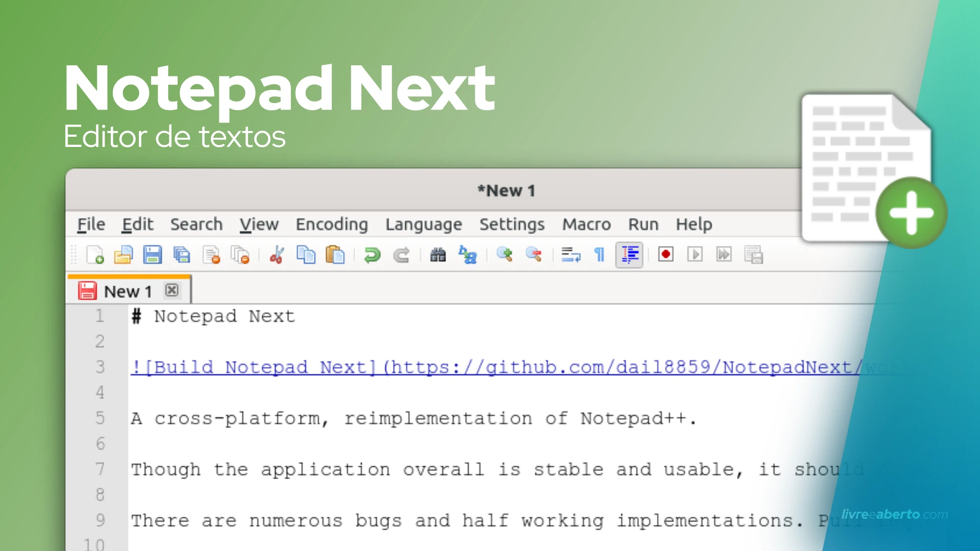Open the Settings menu
Image resolution: width=980 pixels, height=551 pixels.
[x=512, y=224]
